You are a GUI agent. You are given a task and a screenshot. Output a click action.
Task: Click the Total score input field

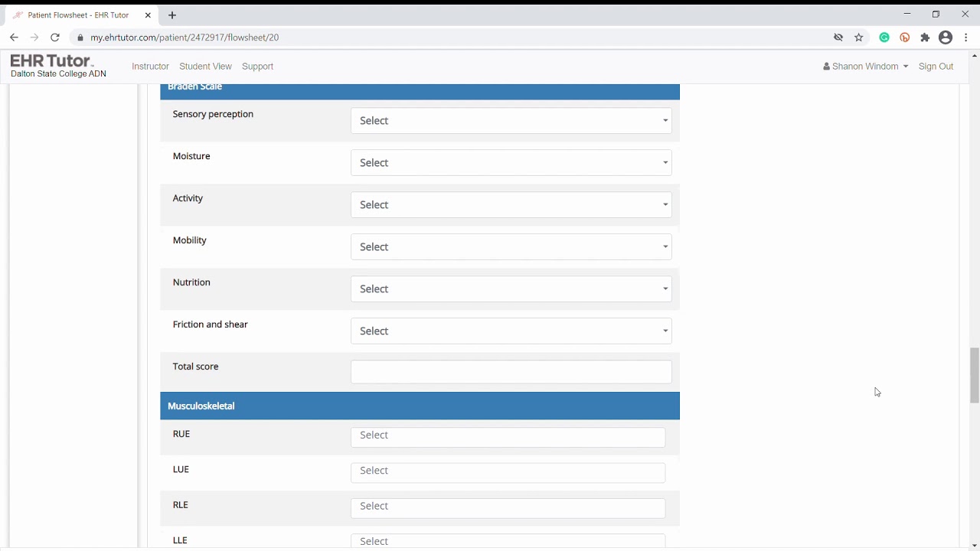(x=511, y=372)
